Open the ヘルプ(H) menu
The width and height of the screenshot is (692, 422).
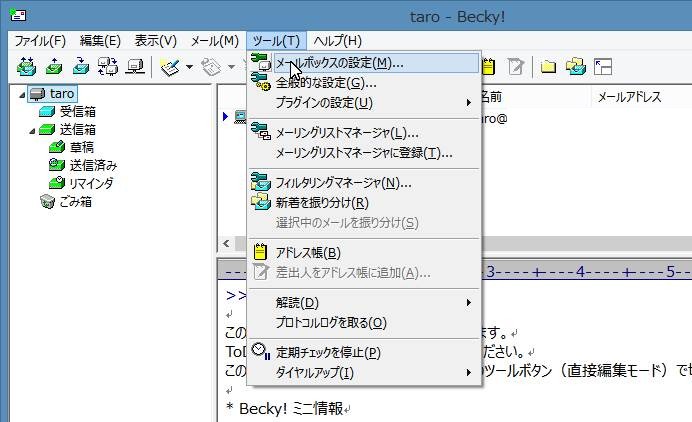tap(337, 40)
